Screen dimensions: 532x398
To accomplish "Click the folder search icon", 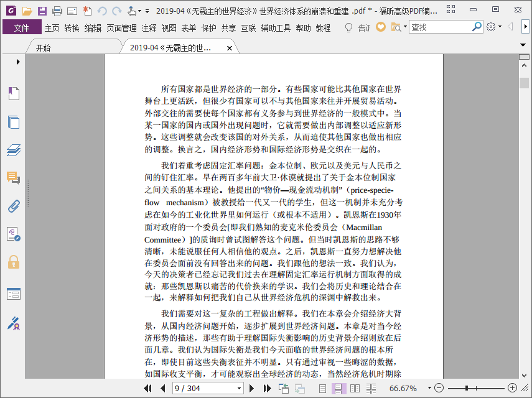I will [x=396, y=27].
